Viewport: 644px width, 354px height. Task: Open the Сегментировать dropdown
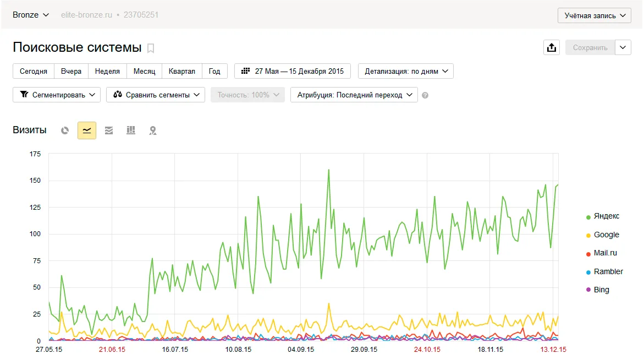(x=57, y=95)
